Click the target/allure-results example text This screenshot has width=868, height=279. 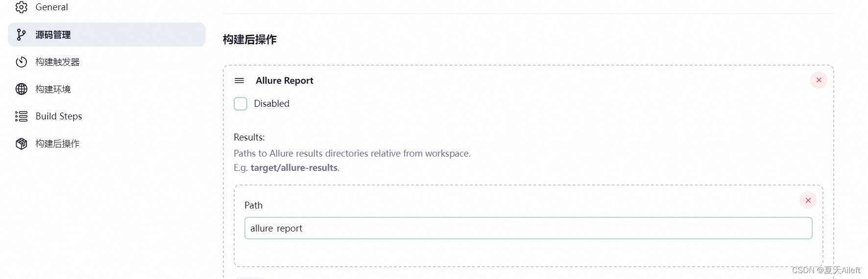[294, 168]
